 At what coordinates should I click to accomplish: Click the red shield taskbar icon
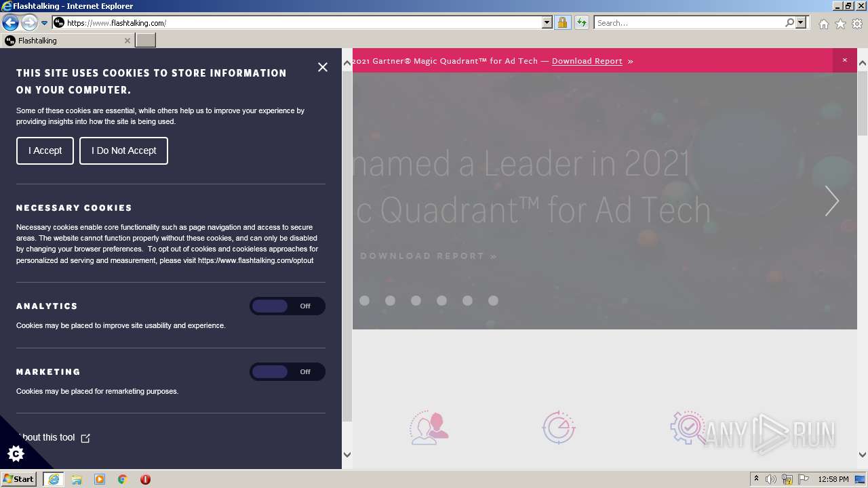[145, 479]
